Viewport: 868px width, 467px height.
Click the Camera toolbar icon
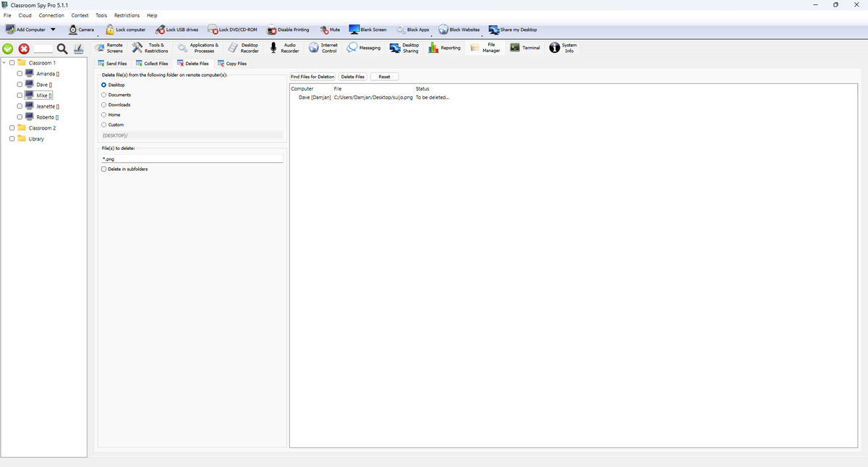73,30
